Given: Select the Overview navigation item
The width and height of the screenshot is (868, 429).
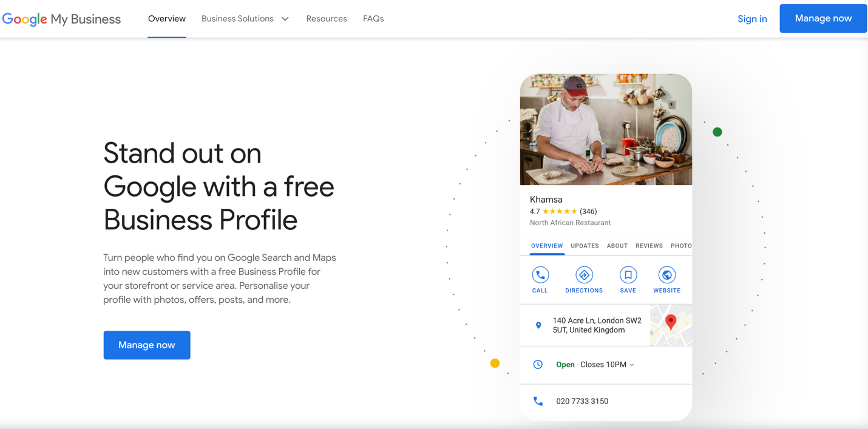Looking at the screenshot, I should click(167, 19).
